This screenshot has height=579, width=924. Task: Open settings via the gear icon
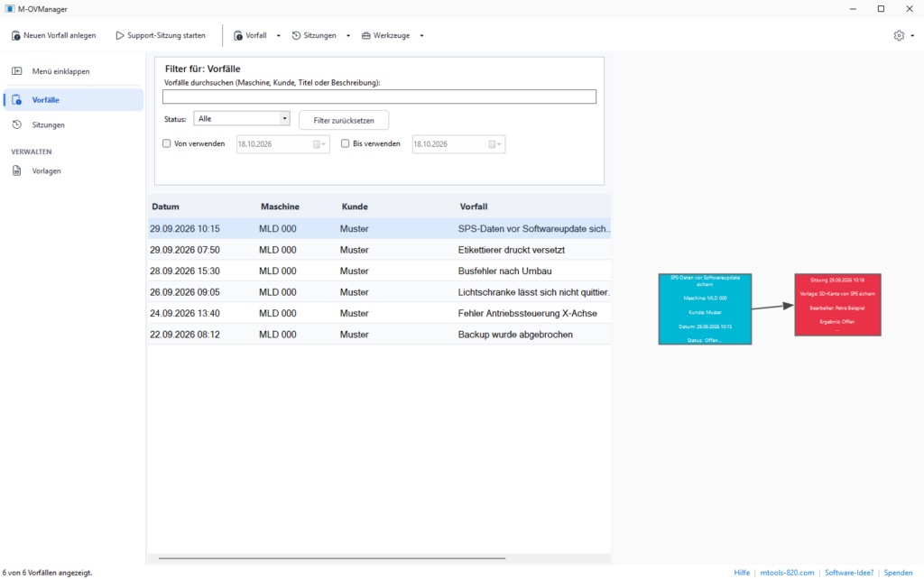point(899,35)
